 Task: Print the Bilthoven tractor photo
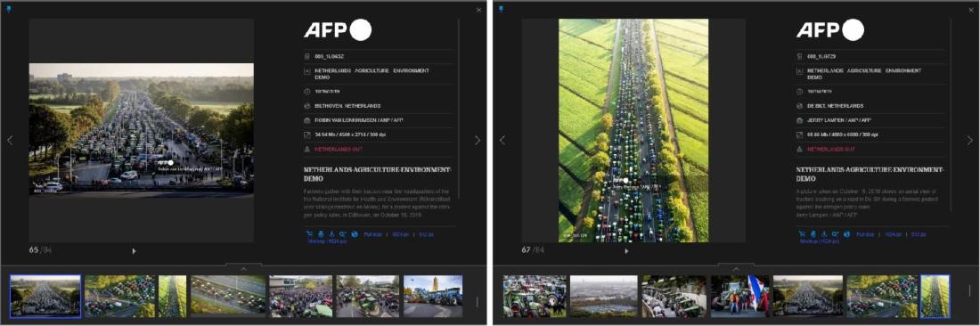321,234
